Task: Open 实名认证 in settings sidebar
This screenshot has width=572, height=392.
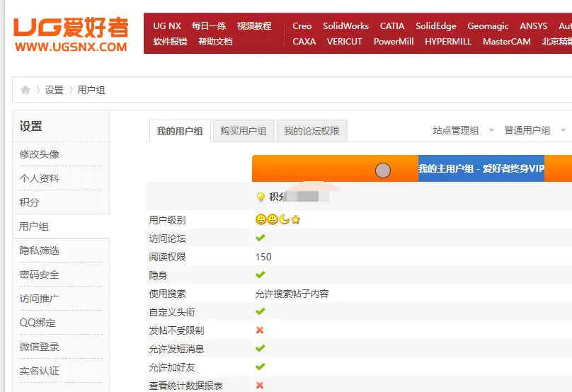Action: [x=40, y=371]
